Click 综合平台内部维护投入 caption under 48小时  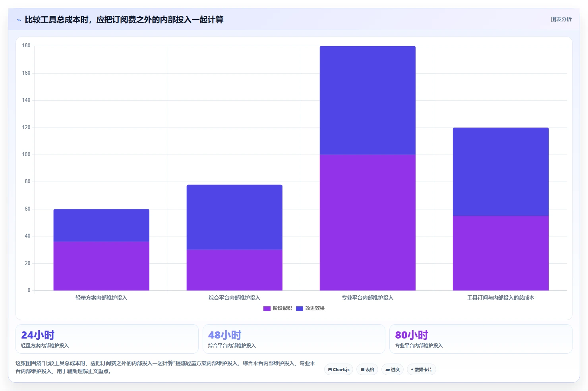coord(232,346)
